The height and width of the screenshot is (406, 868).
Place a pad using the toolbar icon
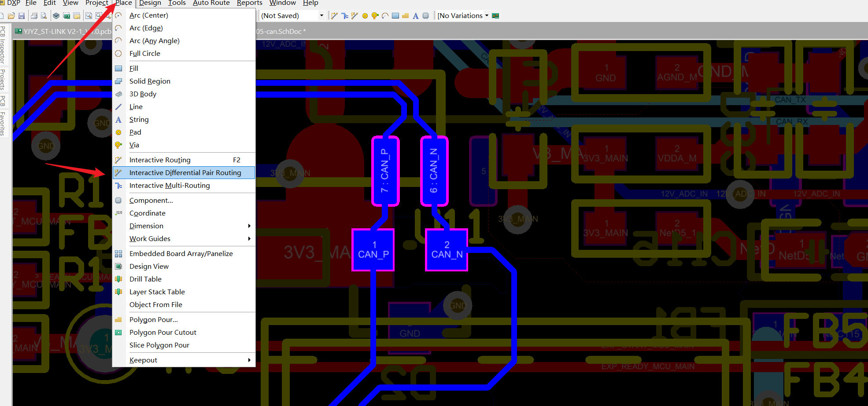tap(365, 16)
